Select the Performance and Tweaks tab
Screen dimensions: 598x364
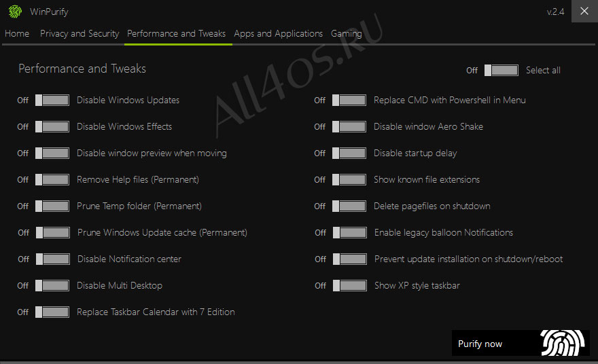tap(176, 33)
